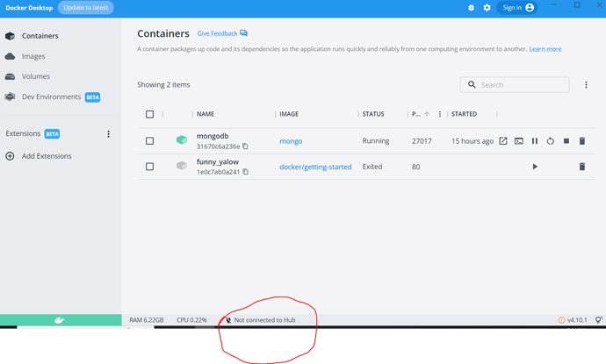
Task: Stop the mongodb container
Action: 566,141
